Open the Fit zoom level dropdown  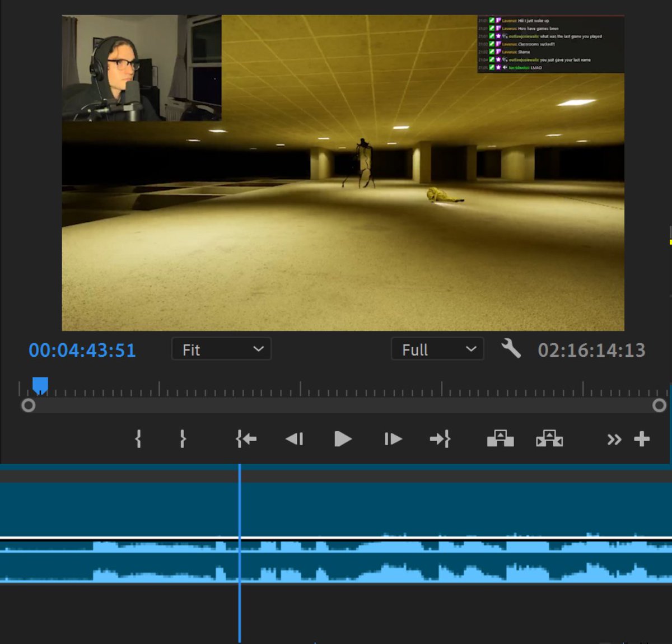pos(221,349)
